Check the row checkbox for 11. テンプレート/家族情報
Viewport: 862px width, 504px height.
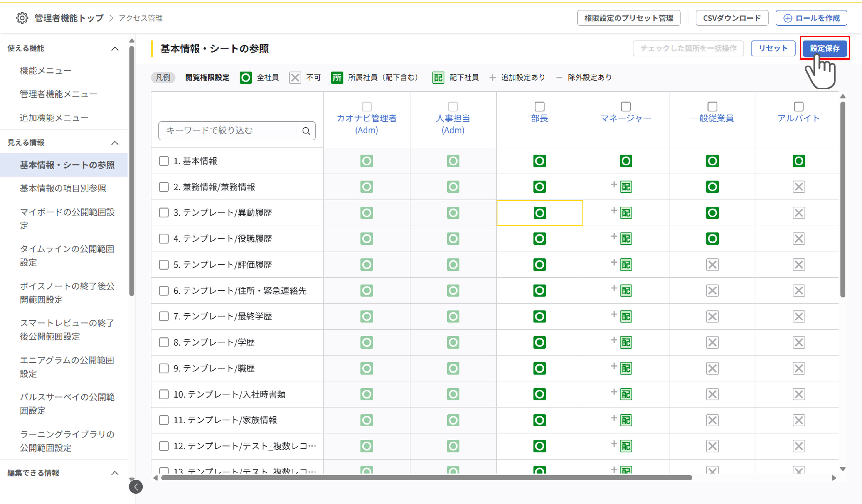click(164, 420)
